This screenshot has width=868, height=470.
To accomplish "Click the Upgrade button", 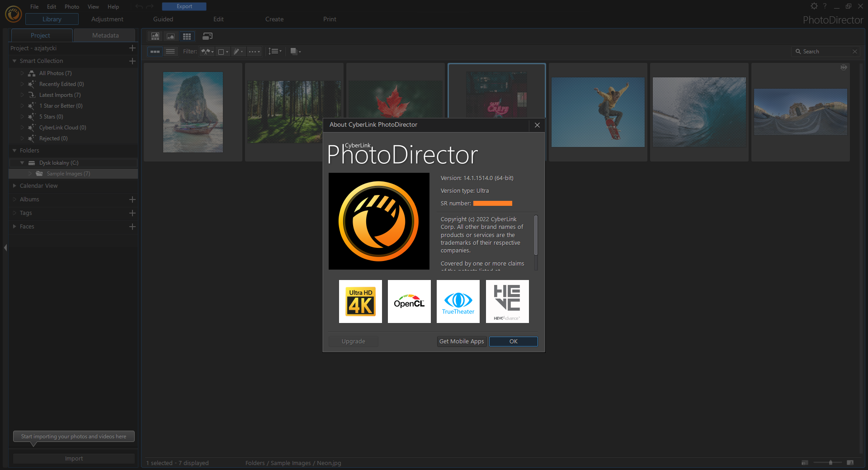I will (354, 342).
